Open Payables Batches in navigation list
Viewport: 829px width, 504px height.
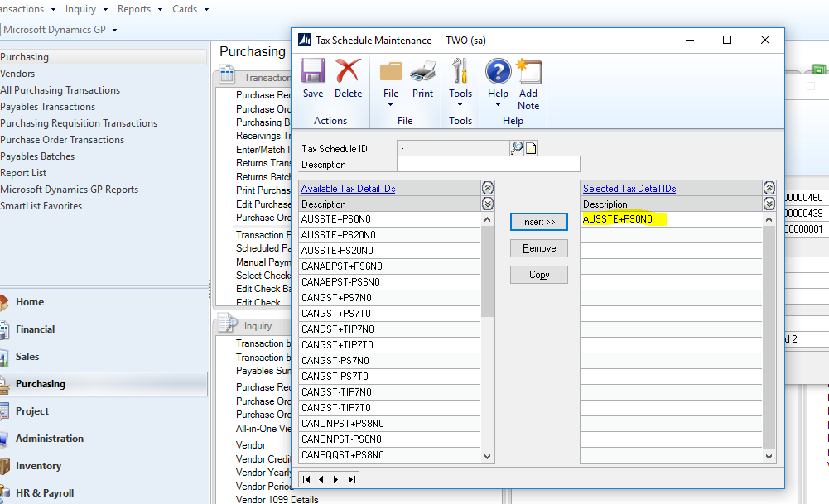coord(37,156)
